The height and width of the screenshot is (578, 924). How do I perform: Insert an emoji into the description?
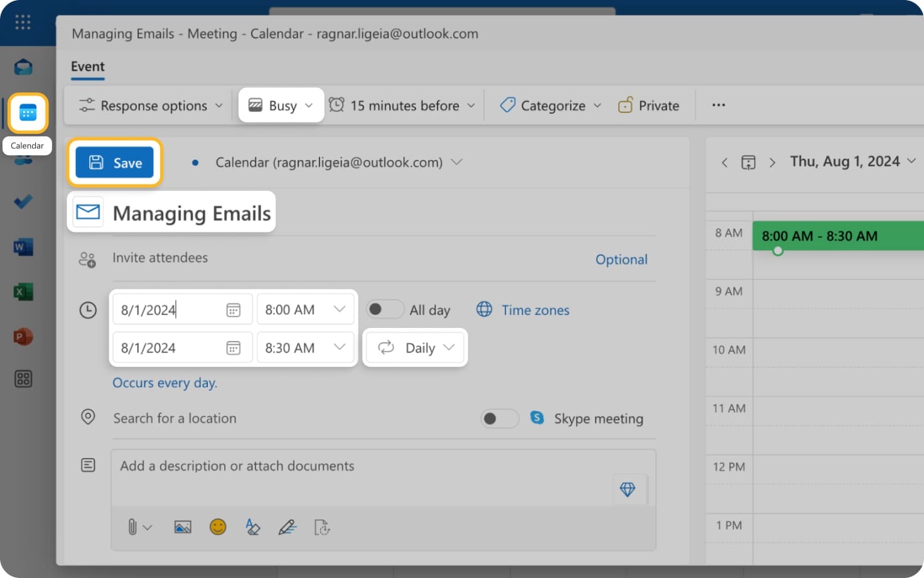point(218,527)
